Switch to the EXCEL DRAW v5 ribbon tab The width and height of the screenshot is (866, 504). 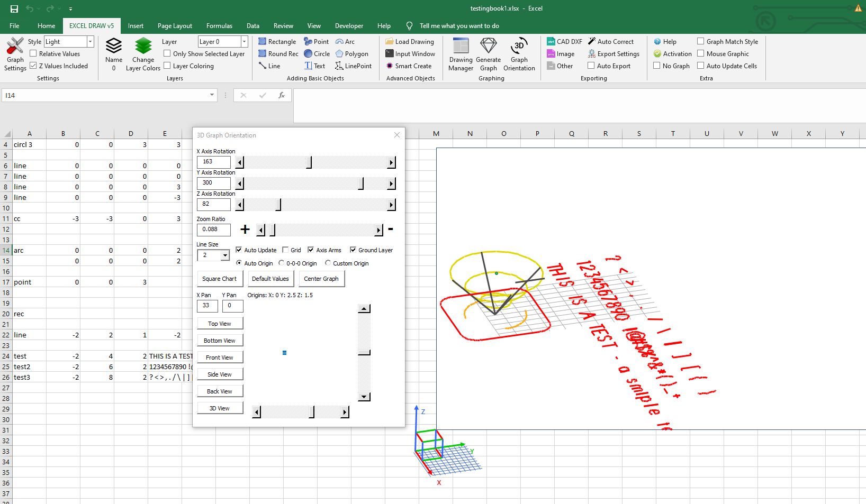click(91, 25)
